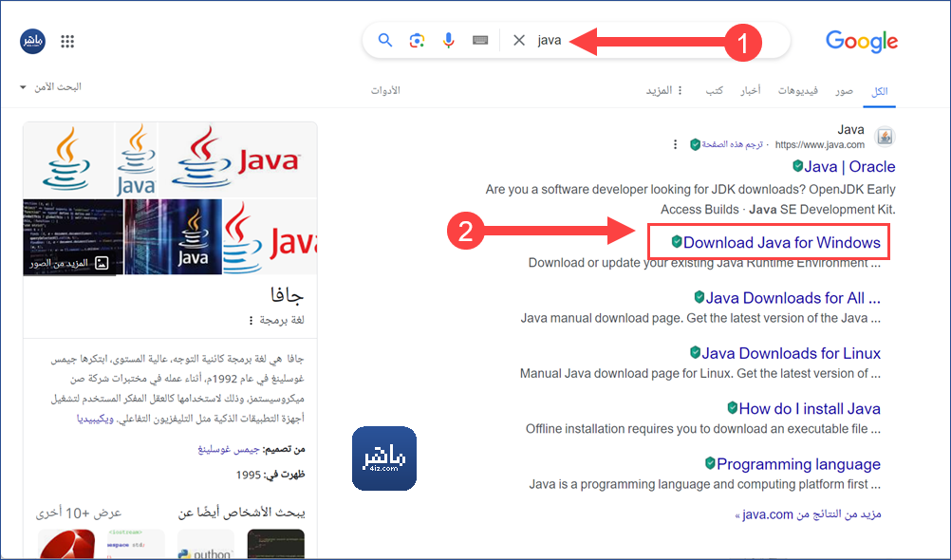Screen dimensions: 951x560
Task: Expand the البحث الآمن dropdown
Action: 51,87
